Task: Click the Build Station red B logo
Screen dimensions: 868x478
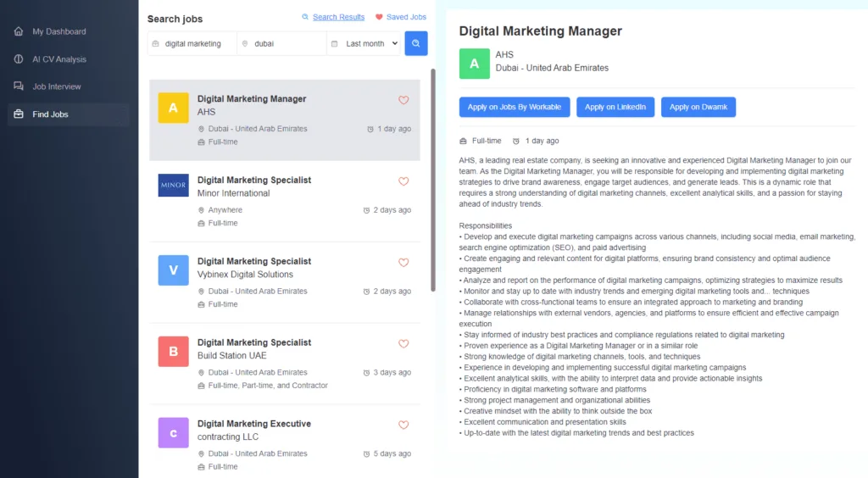Action: tap(173, 351)
